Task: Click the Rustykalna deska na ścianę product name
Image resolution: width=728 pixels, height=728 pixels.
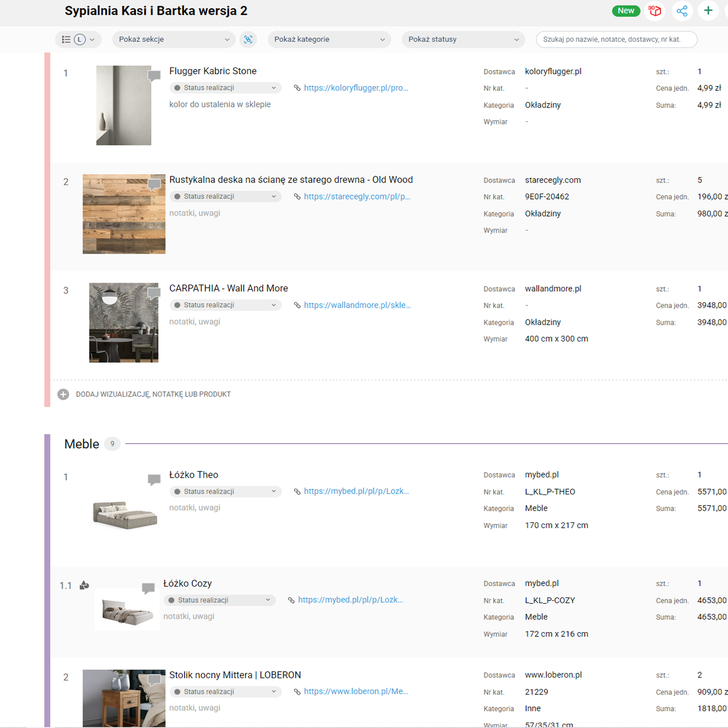Action: 291,180
